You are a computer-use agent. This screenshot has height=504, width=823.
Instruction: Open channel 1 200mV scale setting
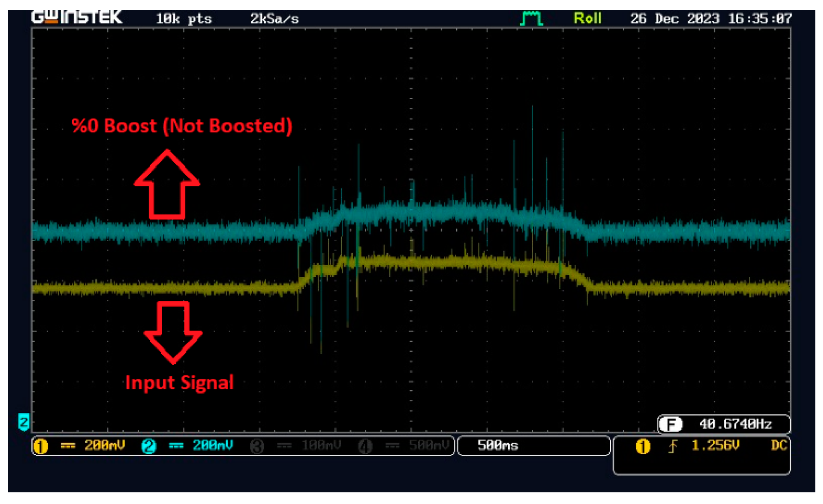[104, 445]
